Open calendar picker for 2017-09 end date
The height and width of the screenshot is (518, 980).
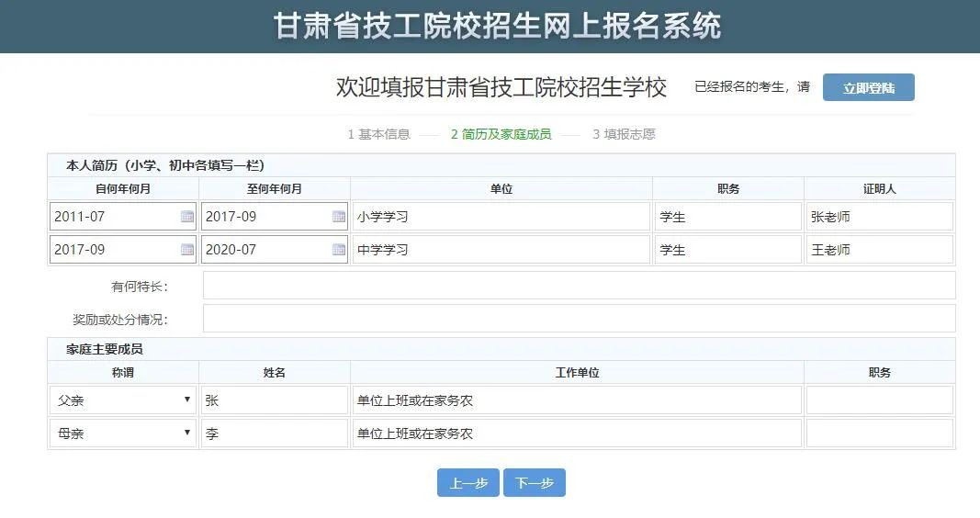(339, 217)
